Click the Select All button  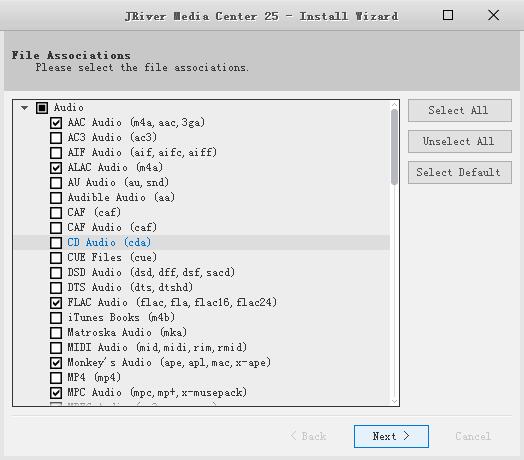(x=460, y=110)
